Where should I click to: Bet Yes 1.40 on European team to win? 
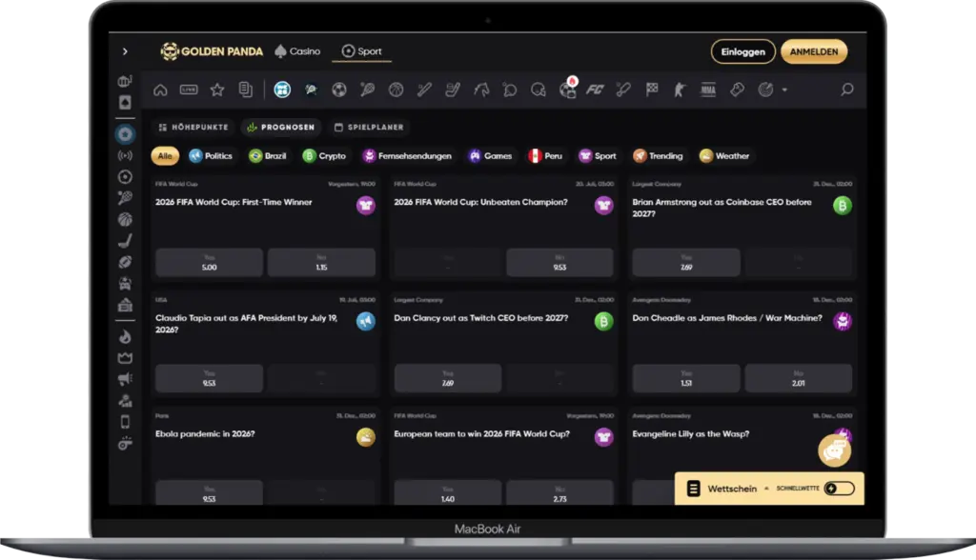[x=448, y=492]
